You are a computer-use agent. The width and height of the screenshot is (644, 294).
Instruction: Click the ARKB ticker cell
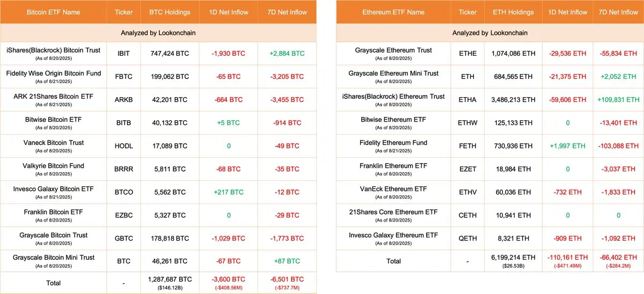[123, 100]
